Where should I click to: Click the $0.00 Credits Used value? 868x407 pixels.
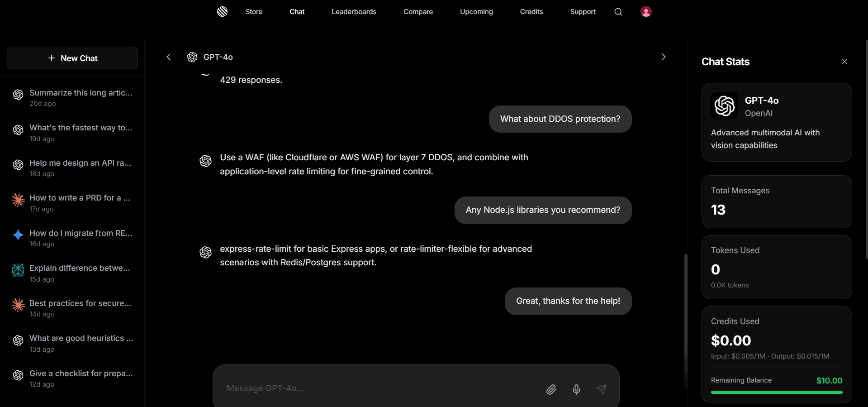pyautogui.click(x=731, y=340)
